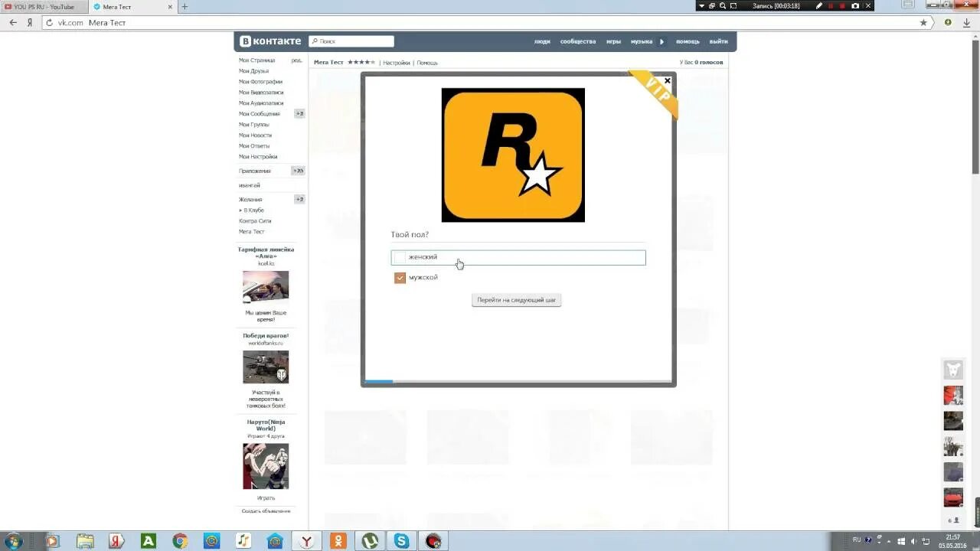Click the Мега Тест star rating

click(361, 62)
